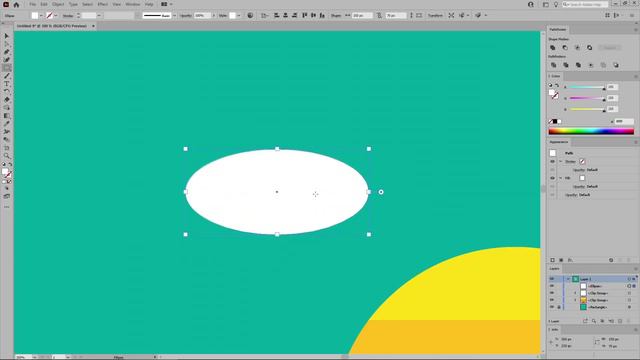Select the Zoom magnifier tool
640x360 pixels.
pos(7,156)
